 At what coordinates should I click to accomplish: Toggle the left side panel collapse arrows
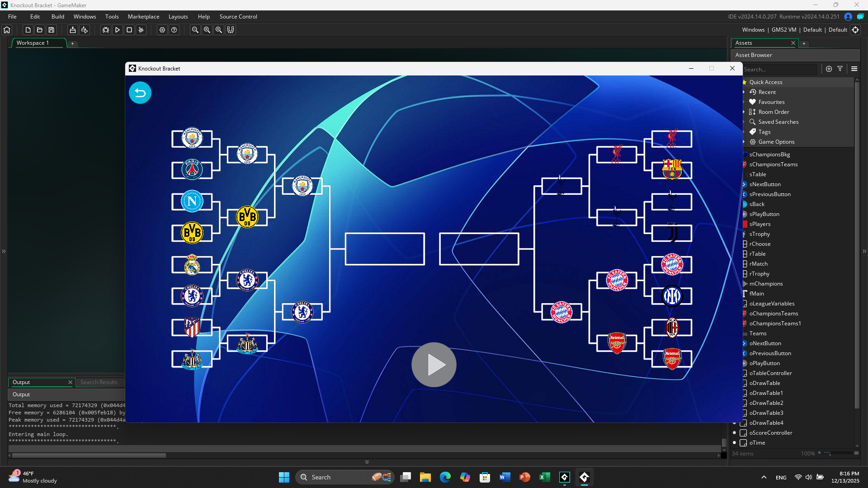4,251
